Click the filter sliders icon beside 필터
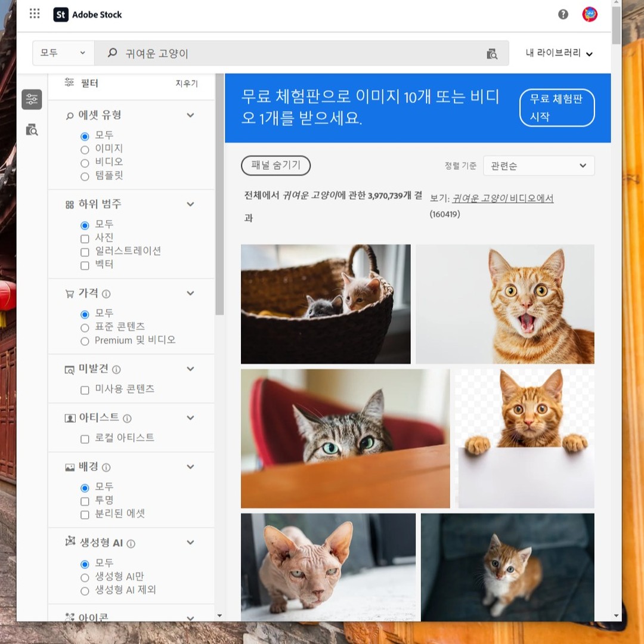Viewport: 644px width, 644px height. [x=69, y=82]
